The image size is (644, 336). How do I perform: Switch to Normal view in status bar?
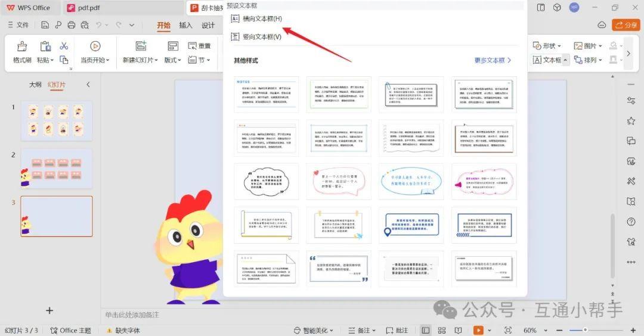point(426,330)
